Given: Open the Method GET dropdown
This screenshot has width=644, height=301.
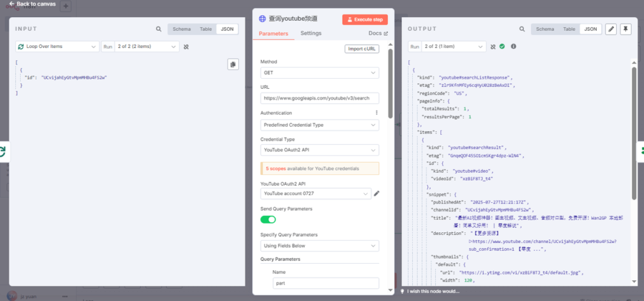Looking at the screenshot, I should coord(319,73).
